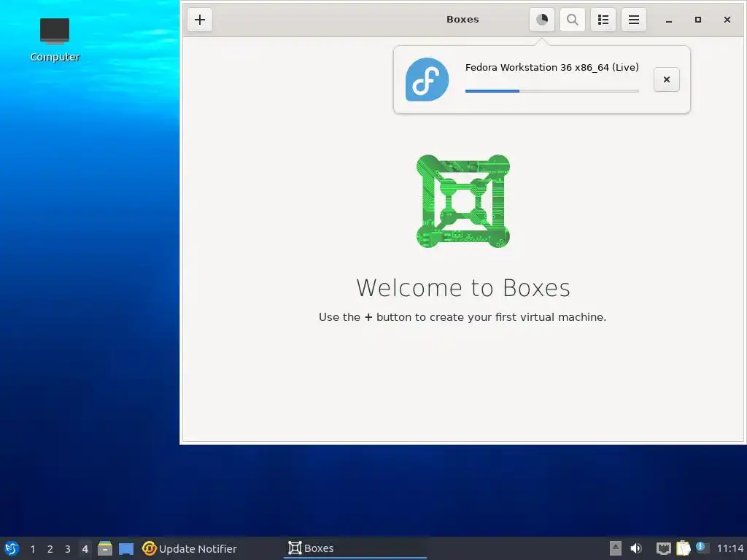Switch to workspace 4
Image resolution: width=747 pixels, height=560 pixels.
click(x=85, y=549)
